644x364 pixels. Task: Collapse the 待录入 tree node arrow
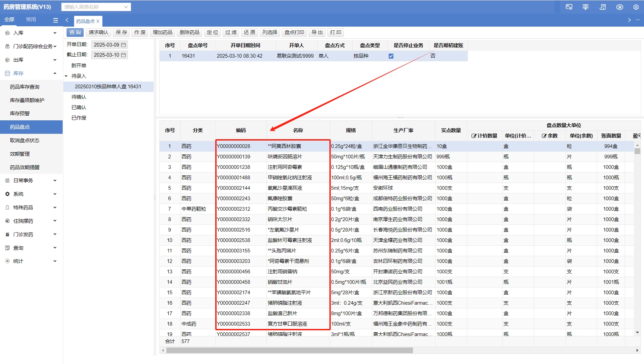[66, 76]
